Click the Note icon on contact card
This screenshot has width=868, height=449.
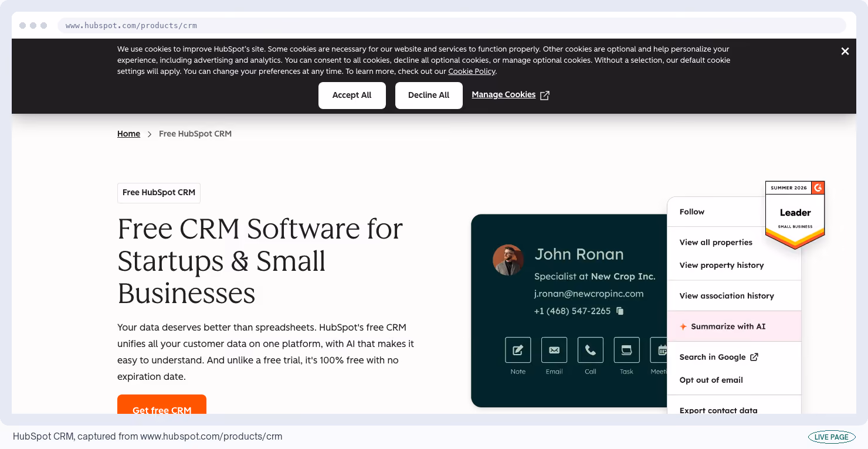click(x=518, y=350)
